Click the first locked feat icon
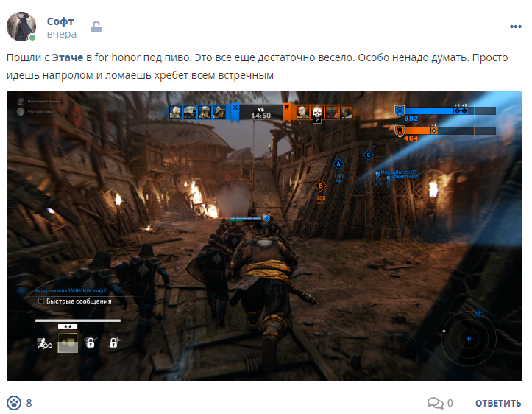Image resolution: width=532 pixels, height=414 pixels. pos(91,343)
